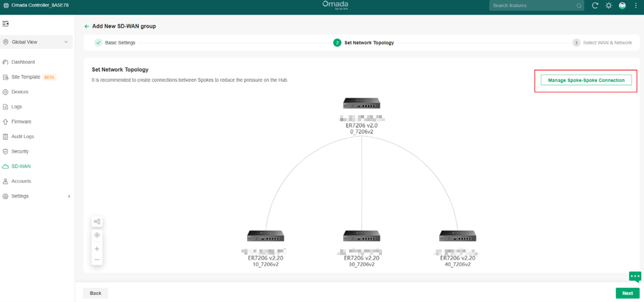644x302 pixels.
Task: Click Audit Logs icon
Action: [5, 137]
